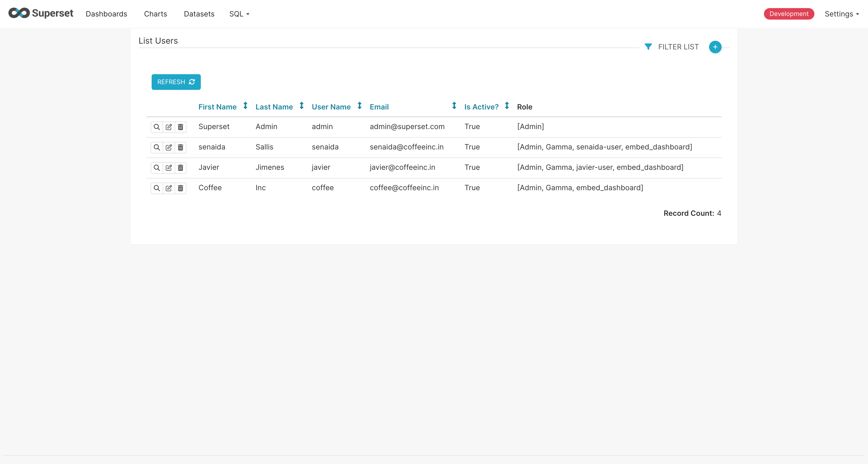
Task: Delete the Superset Admin user
Action: click(x=181, y=127)
